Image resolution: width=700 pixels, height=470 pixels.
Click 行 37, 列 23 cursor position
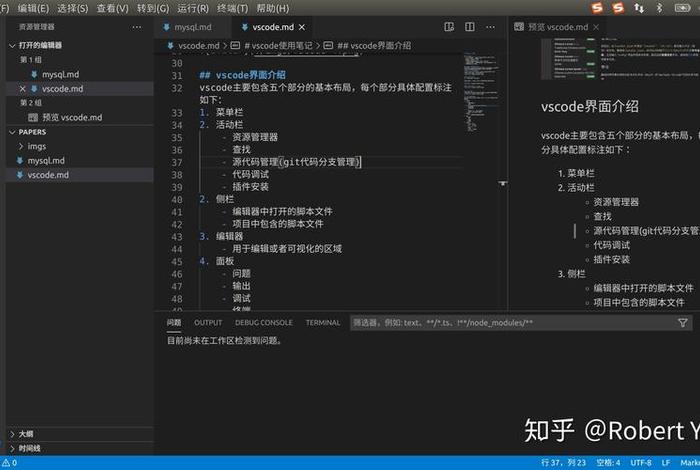(563, 463)
